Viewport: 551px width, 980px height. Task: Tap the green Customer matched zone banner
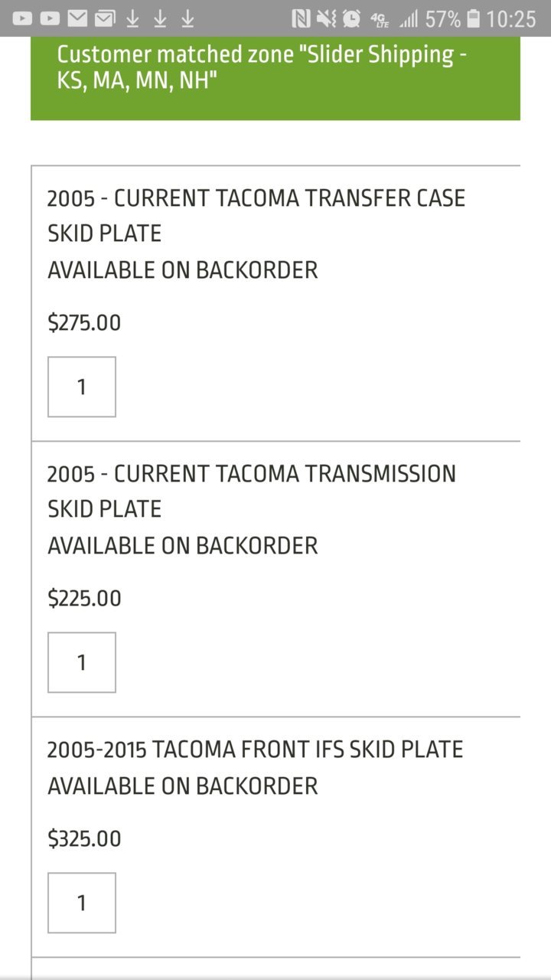[x=275, y=78]
